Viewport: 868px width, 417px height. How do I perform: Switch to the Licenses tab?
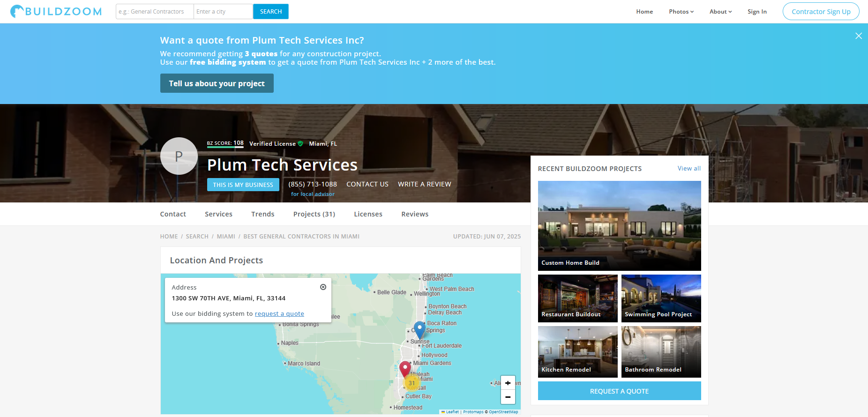tap(368, 214)
